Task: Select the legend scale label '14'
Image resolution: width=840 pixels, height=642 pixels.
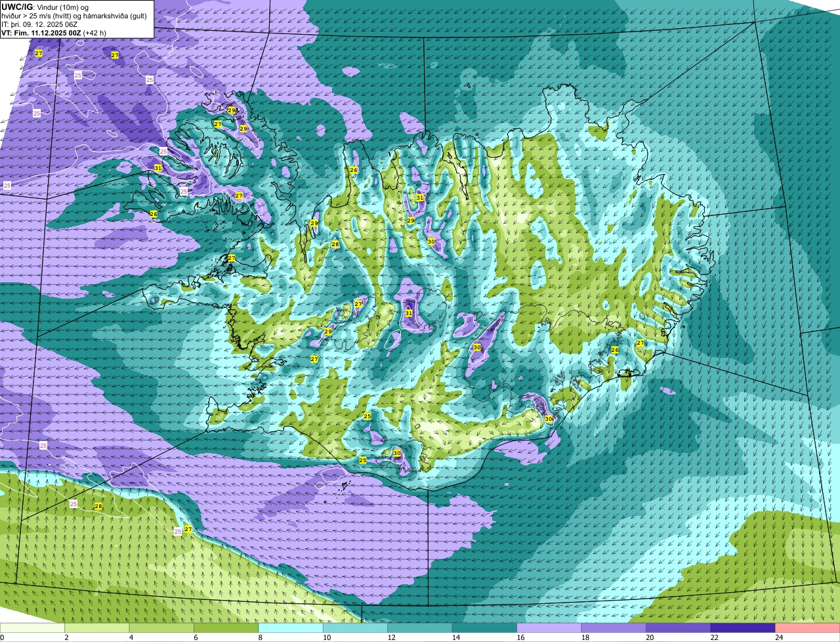Action: [456, 637]
